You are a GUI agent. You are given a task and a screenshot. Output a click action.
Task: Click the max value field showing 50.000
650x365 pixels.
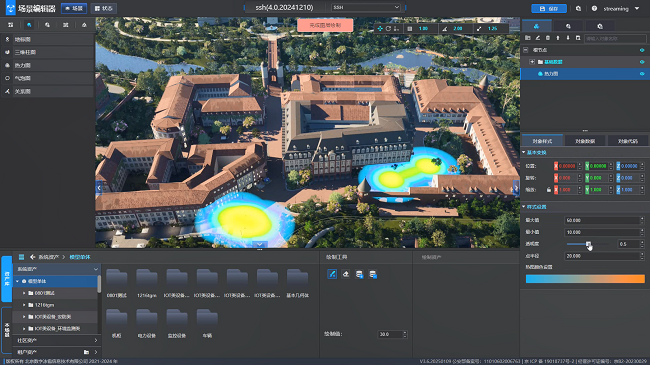(603, 220)
